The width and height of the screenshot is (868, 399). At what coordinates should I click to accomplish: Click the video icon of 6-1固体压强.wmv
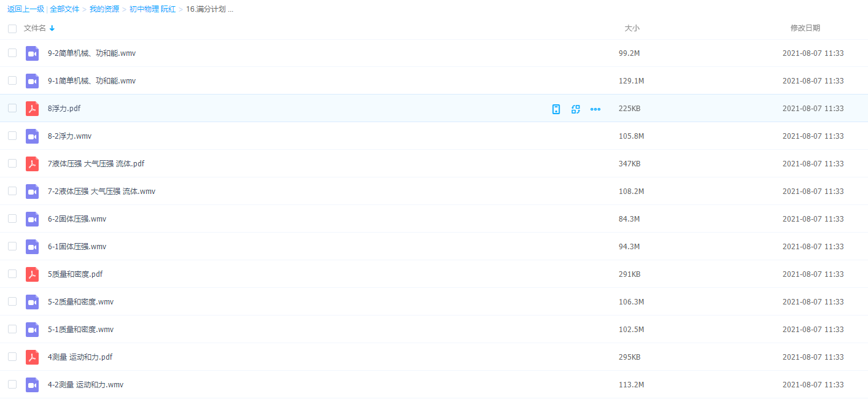coord(32,247)
